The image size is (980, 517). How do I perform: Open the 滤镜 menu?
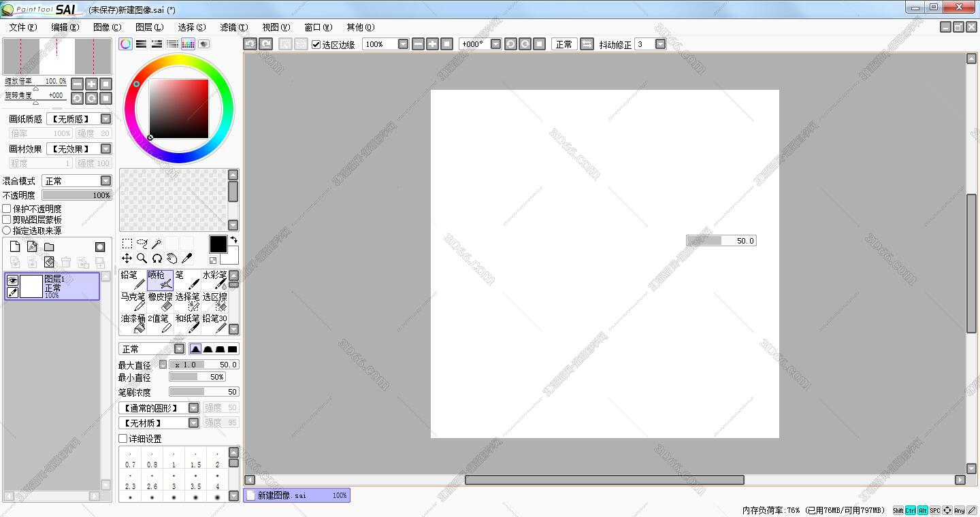(233, 27)
